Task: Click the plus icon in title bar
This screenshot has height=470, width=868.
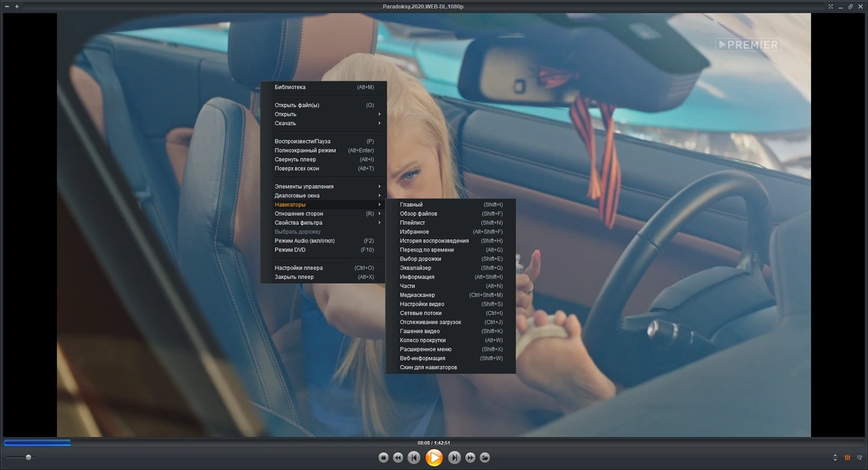Action: 17,7
